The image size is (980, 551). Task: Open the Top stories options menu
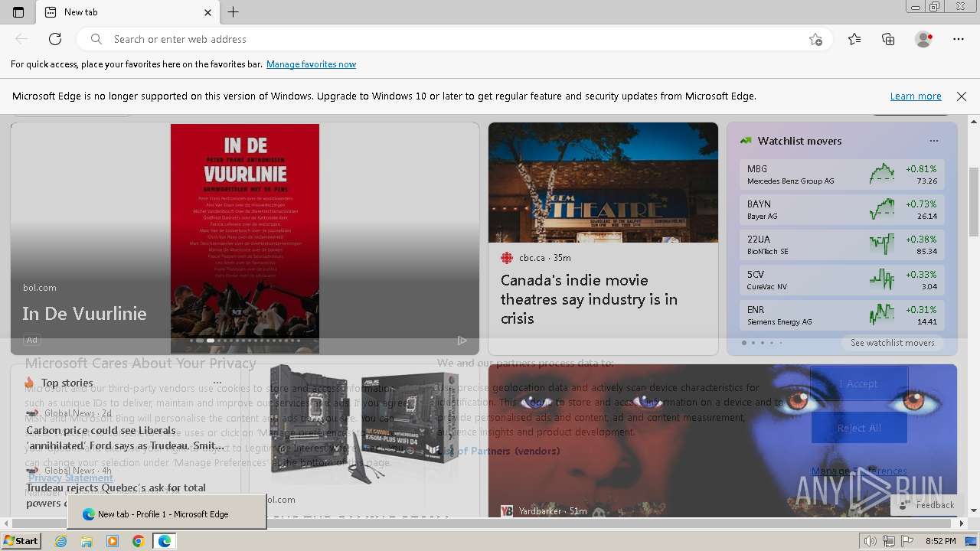[x=217, y=383]
